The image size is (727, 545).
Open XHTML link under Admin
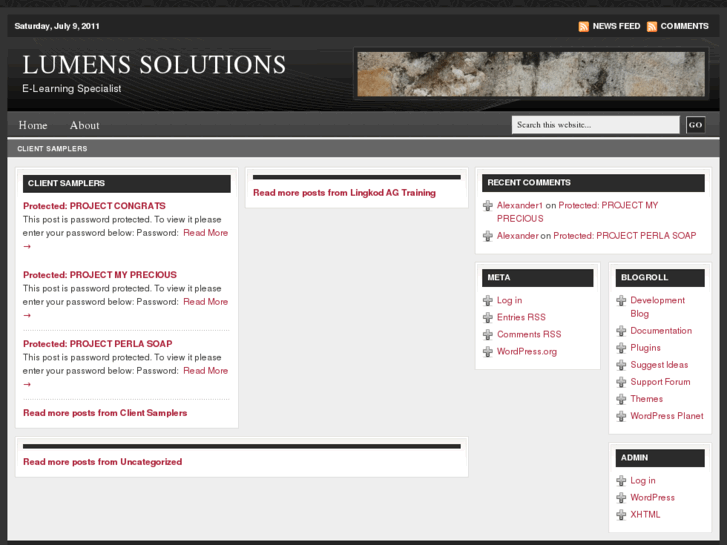645,514
